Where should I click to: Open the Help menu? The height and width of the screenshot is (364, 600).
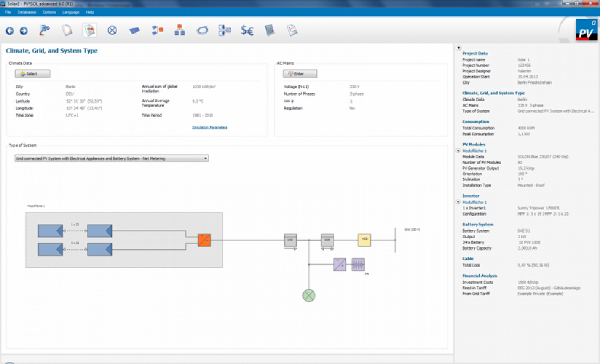coord(90,12)
